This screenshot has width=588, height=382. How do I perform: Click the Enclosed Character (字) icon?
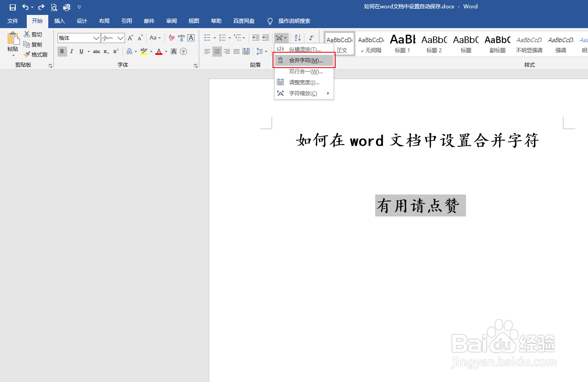pos(183,52)
